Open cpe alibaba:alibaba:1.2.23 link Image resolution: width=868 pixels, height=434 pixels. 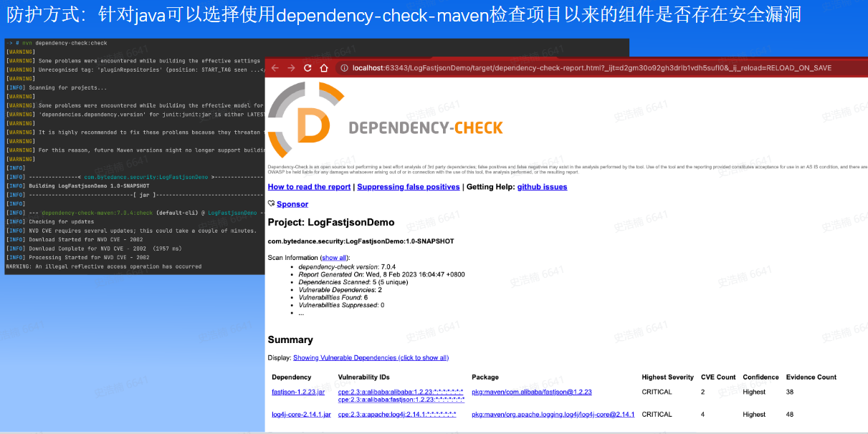(x=401, y=392)
